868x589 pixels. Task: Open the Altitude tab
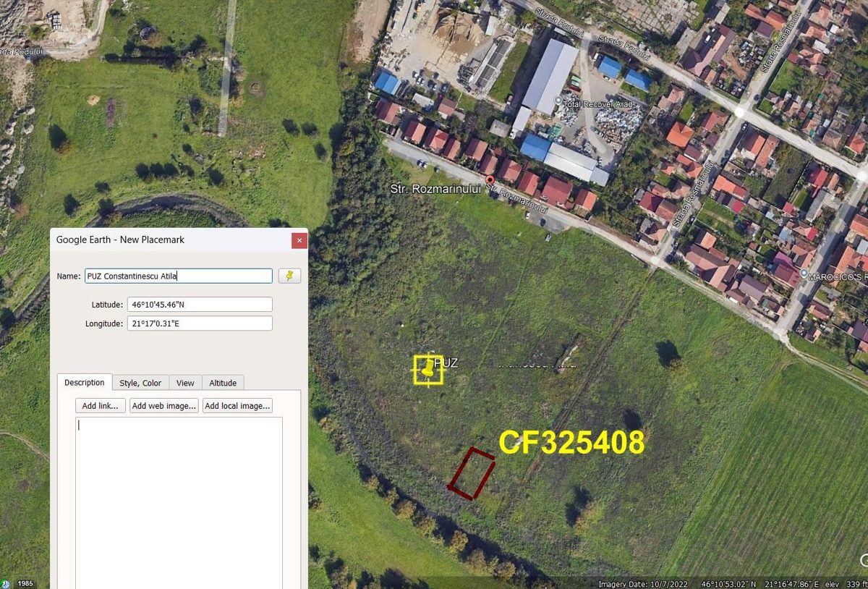point(223,383)
